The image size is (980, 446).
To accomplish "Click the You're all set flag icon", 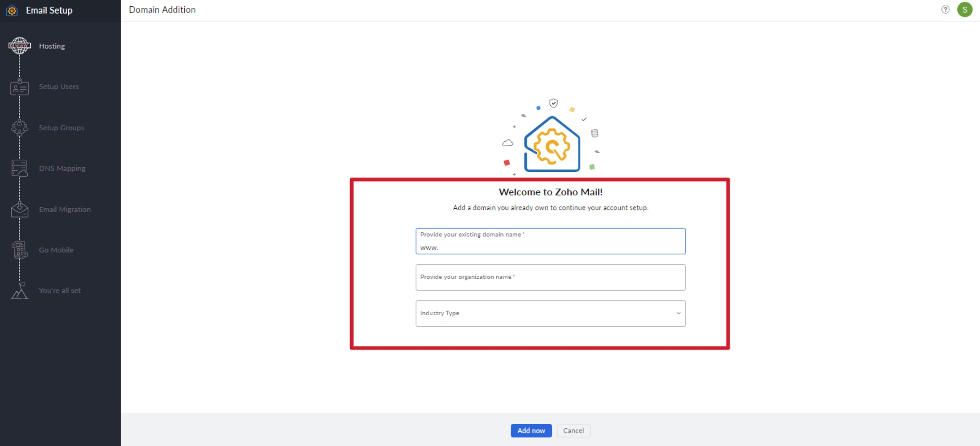I will [19, 290].
